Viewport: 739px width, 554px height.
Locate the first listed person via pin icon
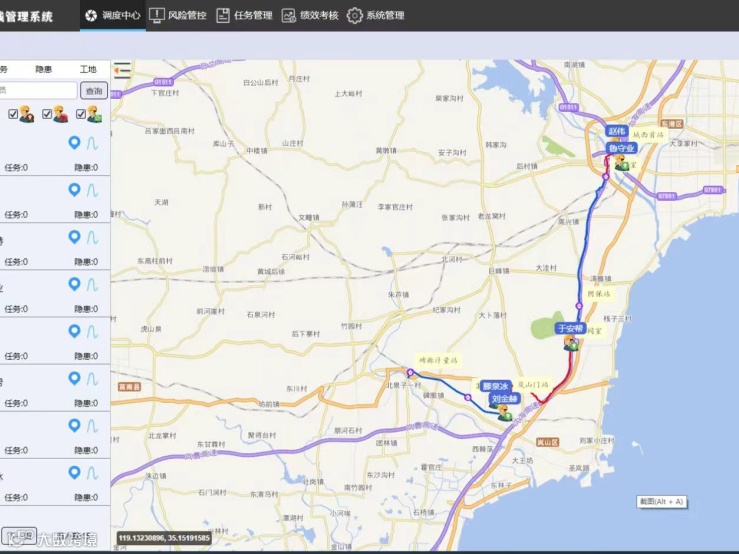pyautogui.click(x=74, y=142)
